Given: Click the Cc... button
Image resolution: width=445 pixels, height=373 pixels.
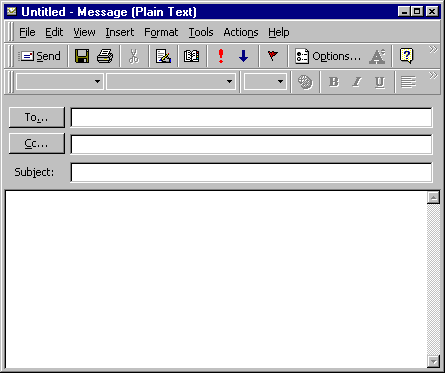Looking at the screenshot, I should coord(37,143).
